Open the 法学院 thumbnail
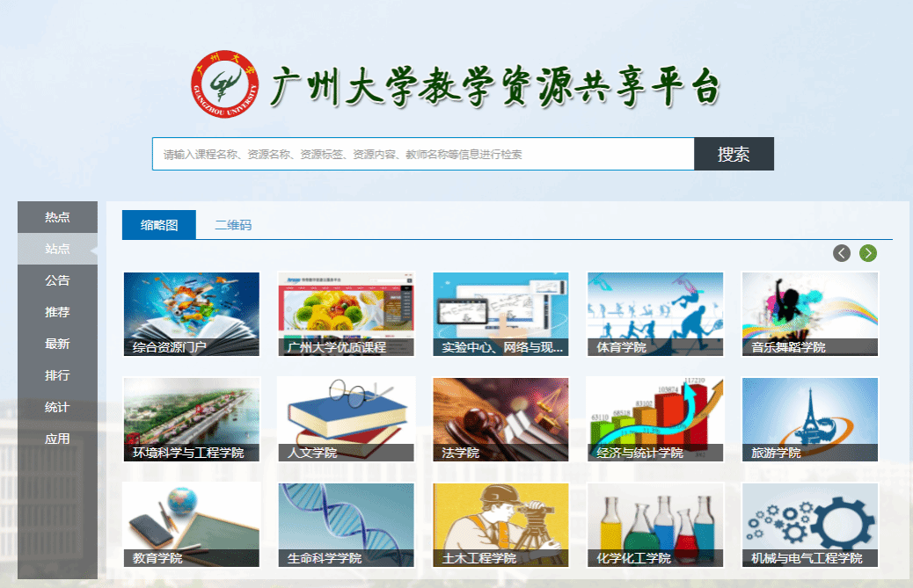Viewport: 913px width, 588px height. 500,419
